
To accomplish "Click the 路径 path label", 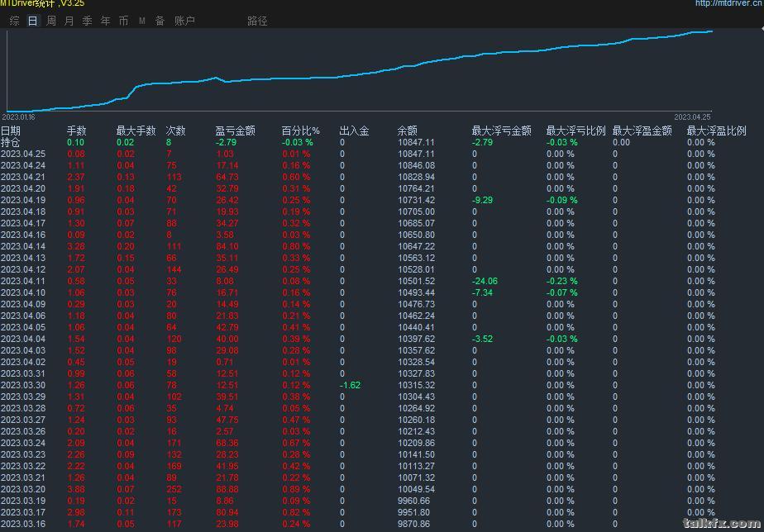I will (x=257, y=21).
